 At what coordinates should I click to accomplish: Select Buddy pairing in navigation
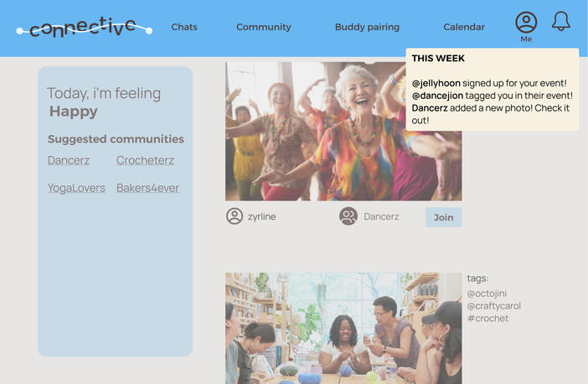[x=367, y=27]
